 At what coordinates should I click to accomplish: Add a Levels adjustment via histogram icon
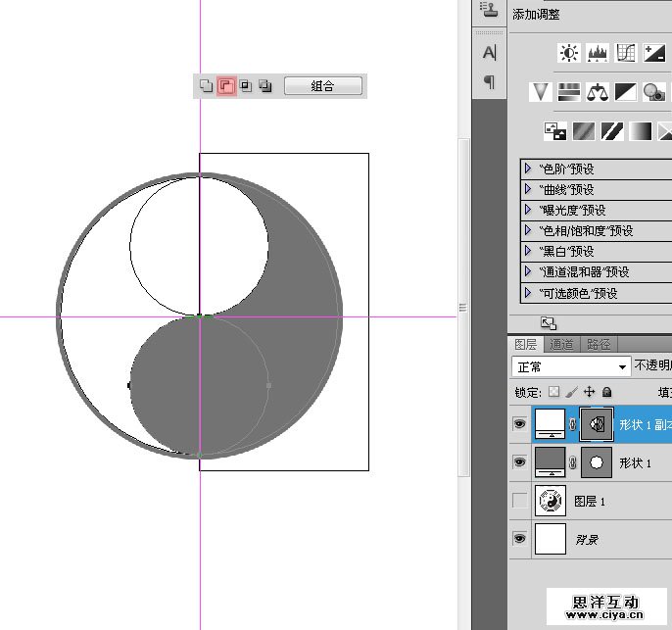[x=598, y=53]
